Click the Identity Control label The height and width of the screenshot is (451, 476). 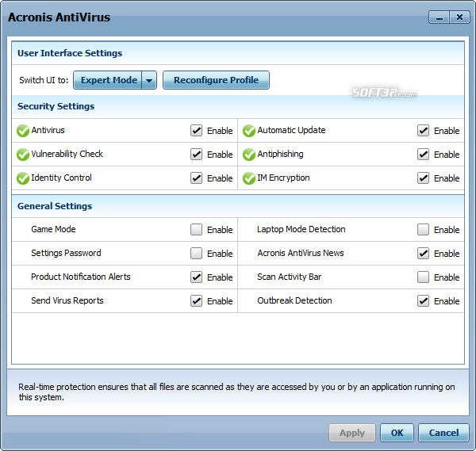click(61, 178)
